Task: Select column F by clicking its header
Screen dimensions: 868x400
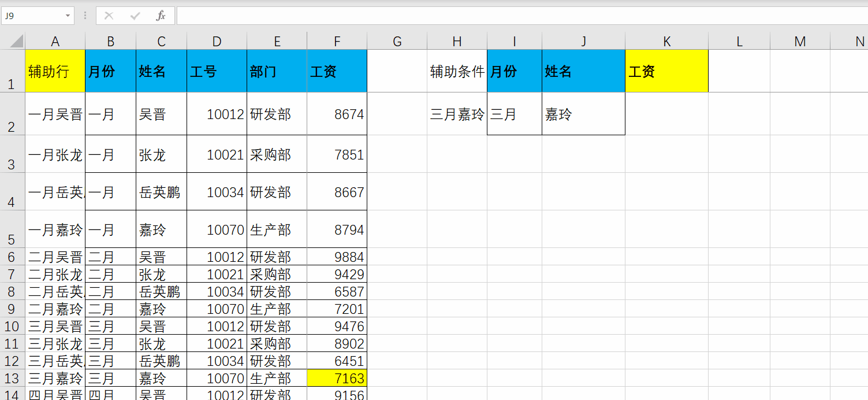Action: (x=337, y=40)
